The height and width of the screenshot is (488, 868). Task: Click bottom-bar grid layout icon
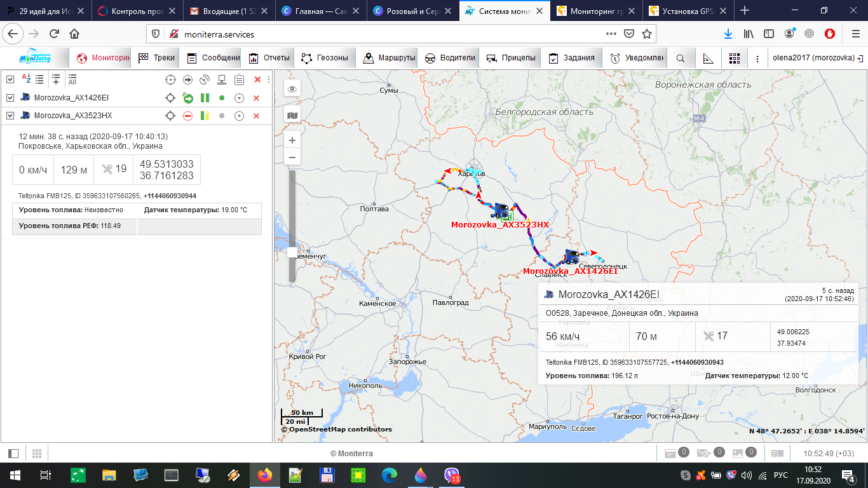(36, 453)
